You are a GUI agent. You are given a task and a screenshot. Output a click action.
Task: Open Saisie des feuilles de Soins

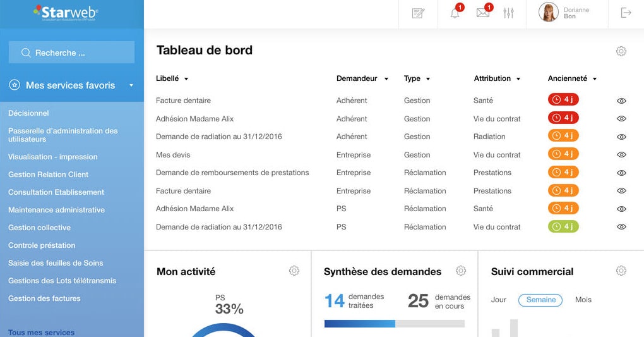[x=56, y=263]
